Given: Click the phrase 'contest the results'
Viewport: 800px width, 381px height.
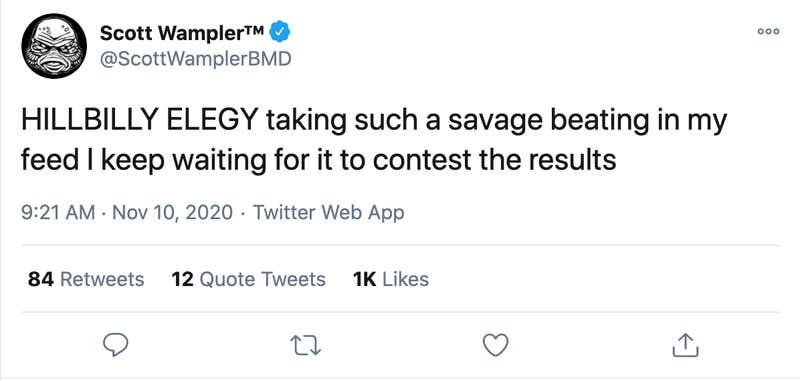Looking at the screenshot, I should click(x=494, y=160).
